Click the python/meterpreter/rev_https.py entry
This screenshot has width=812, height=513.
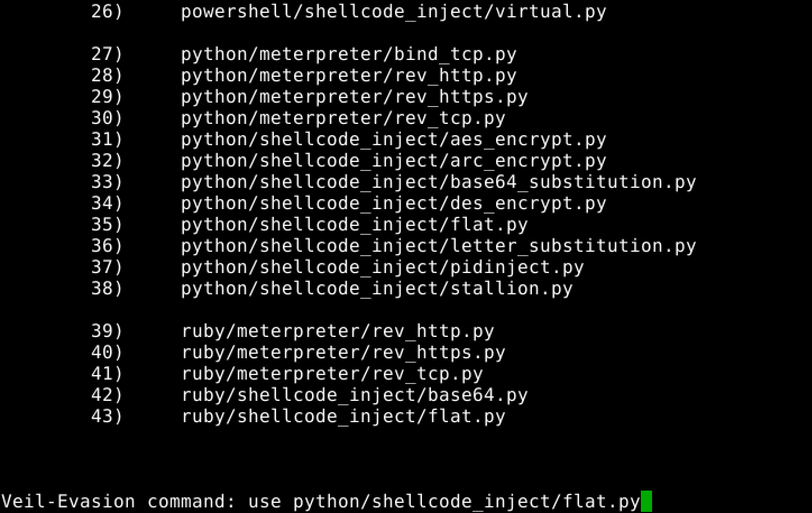[x=354, y=97]
